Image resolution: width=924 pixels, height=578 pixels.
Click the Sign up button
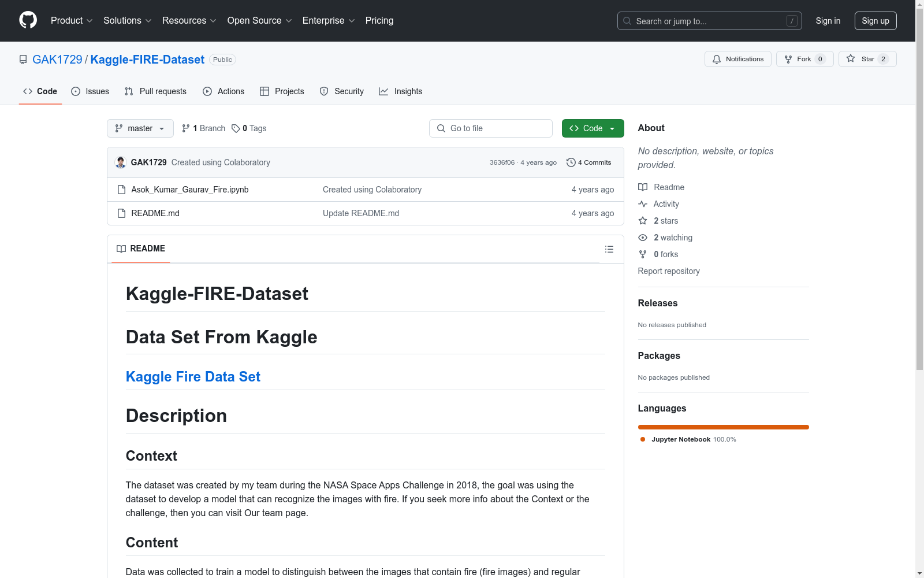875,21
